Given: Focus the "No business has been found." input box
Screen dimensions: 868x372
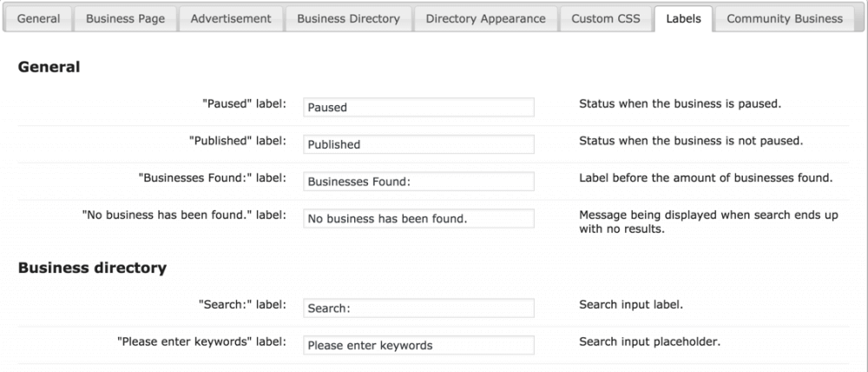Looking at the screenshot, I should (418, 219).
